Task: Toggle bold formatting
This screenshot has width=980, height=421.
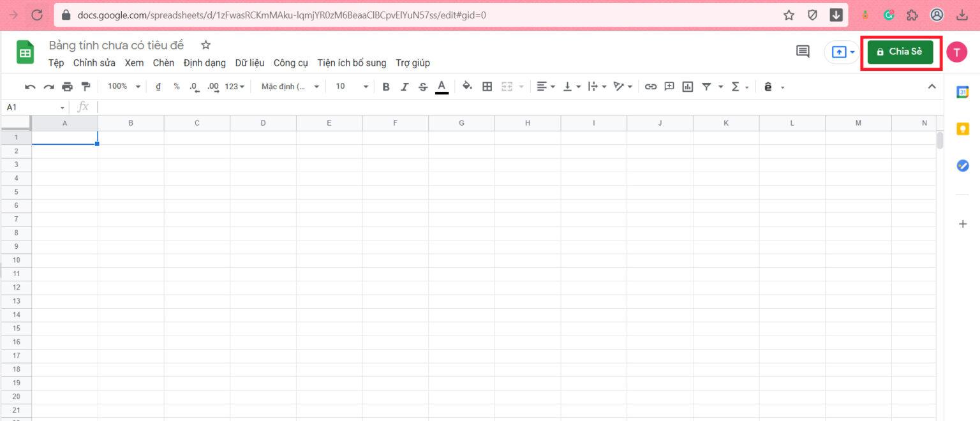Action: tap(386, 87)
